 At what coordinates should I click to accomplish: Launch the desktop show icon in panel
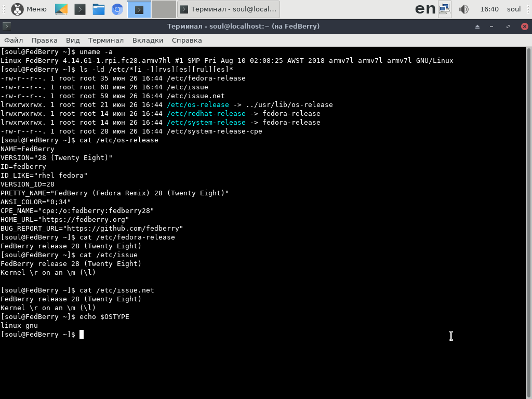click(x=61, y=9)
